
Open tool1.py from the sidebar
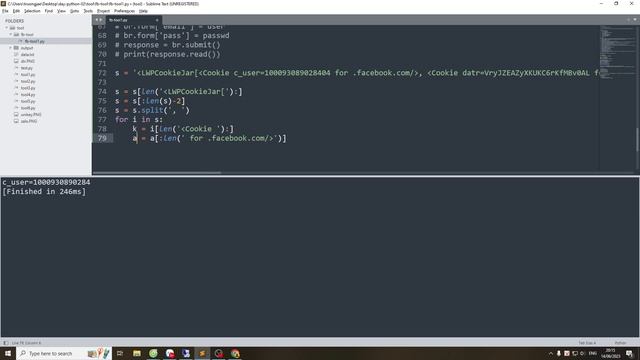[x=28, y=75]
